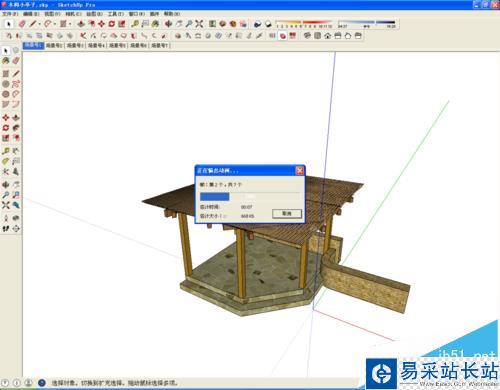The width and height of the screenshot is (500, 390).
Task: Activate the Push/Pull tool in top toolbar
Action: pyautogui.click(x=81, y=24)
